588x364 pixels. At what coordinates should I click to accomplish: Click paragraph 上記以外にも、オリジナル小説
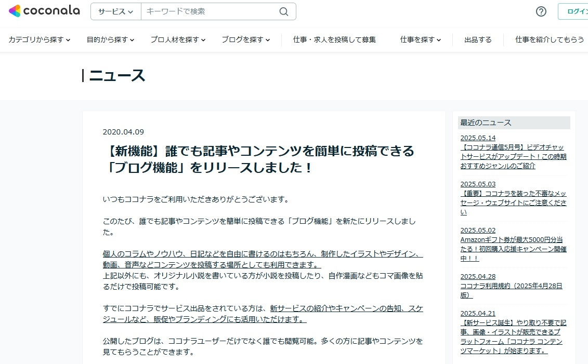click(263, 281)
